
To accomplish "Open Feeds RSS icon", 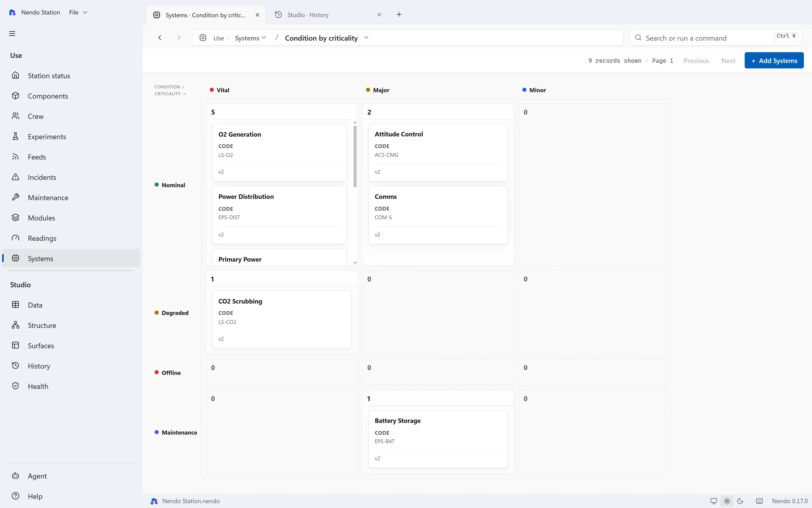I will coord(15,156).
